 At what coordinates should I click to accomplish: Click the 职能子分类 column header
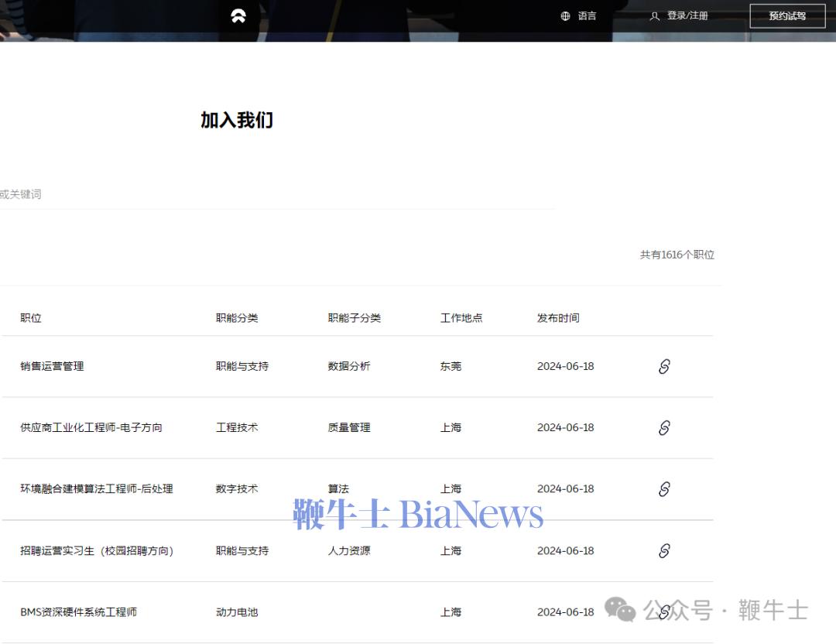[354, 317]
